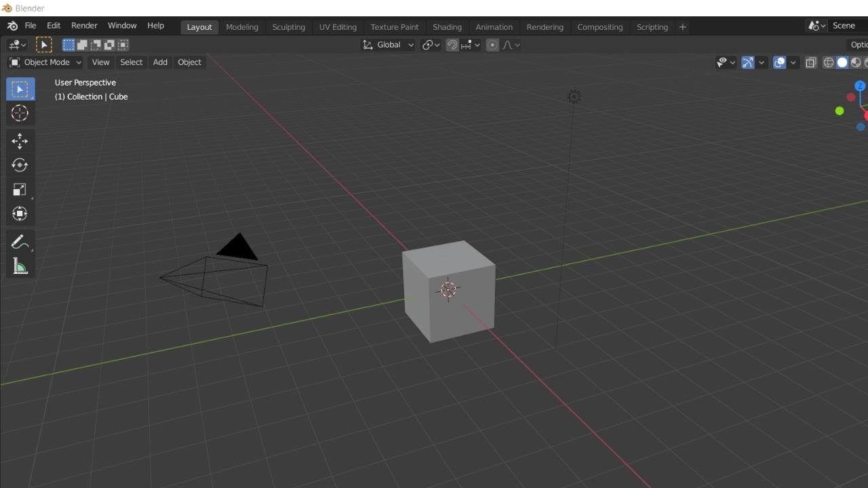Switch to the Sculpting workspace tab
This screenshot has height=488, width=868.
click(288, 27)
